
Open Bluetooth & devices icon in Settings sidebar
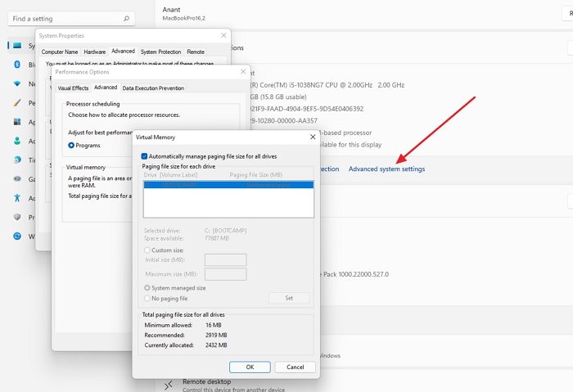[17, 65]
